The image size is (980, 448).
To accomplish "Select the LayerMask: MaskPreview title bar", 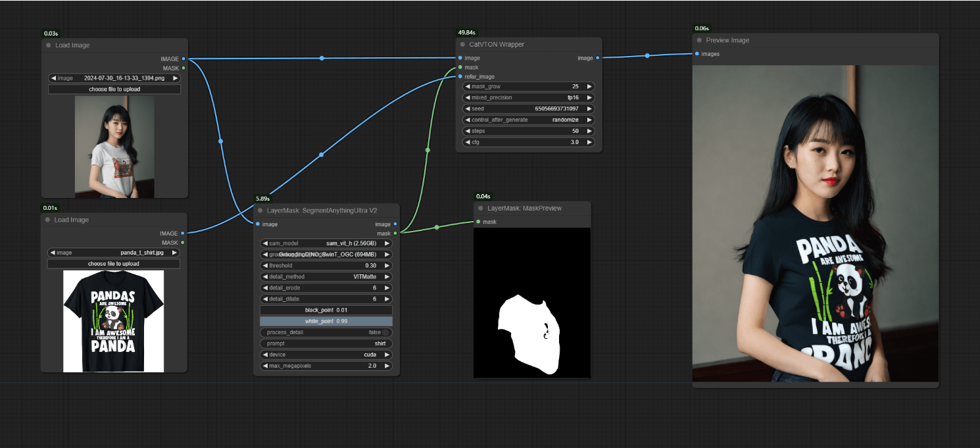I will click(x=532, y=208).
